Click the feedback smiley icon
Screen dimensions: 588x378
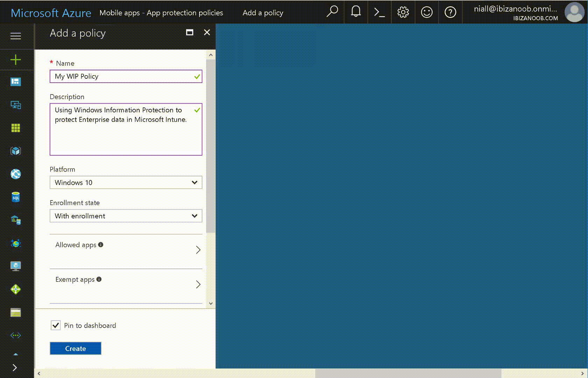[427, 12]
